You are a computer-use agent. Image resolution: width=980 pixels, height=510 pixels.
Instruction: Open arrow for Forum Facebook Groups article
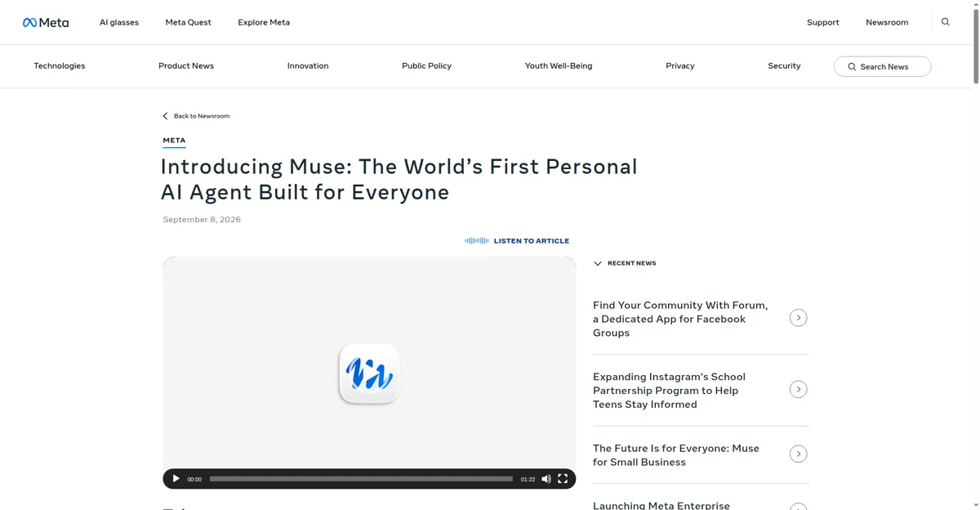click(799, 318)
